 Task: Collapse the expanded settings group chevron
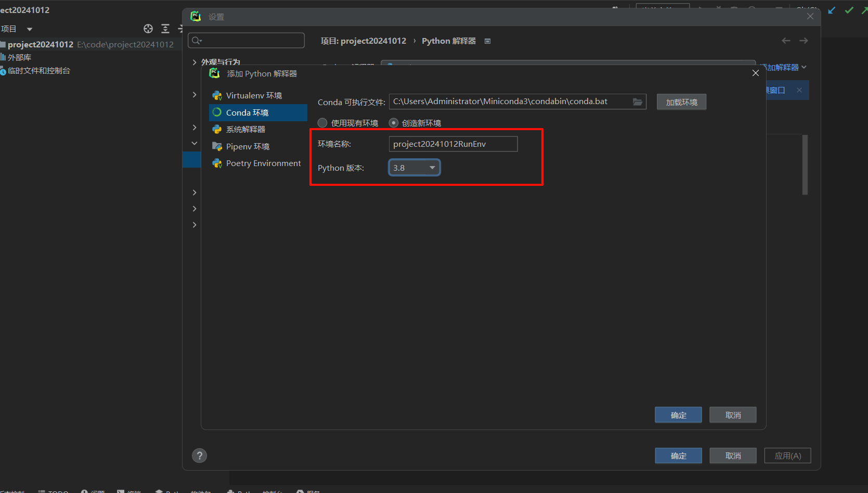coord(195,143)
